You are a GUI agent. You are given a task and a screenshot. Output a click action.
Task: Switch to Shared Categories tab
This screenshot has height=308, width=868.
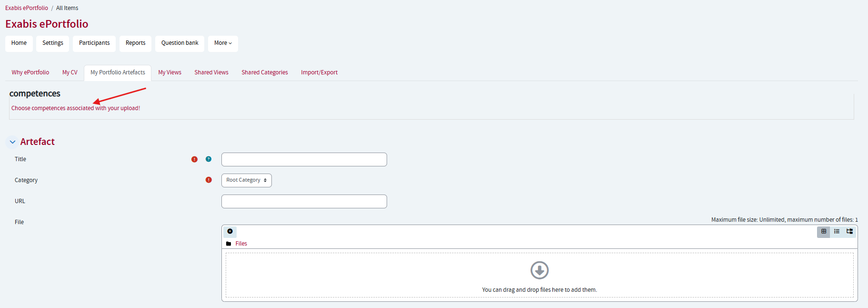click(x=265, y=72)
